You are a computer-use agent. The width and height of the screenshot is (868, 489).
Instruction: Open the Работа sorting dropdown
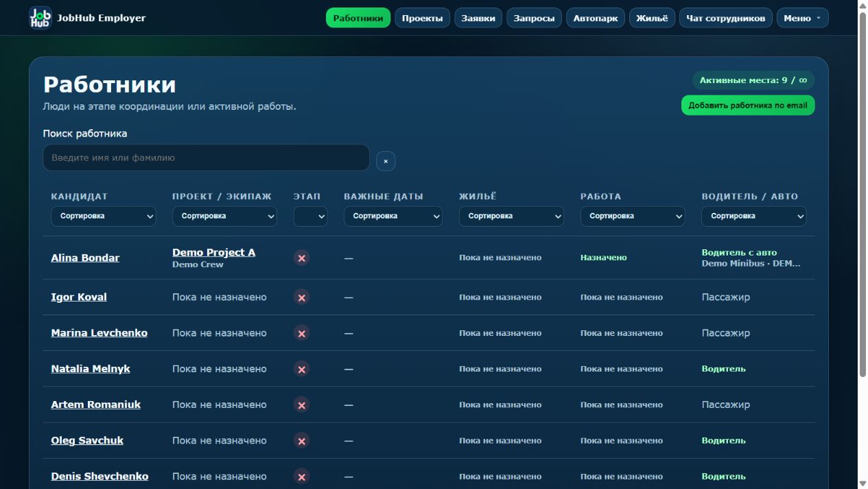pos(633,216)
